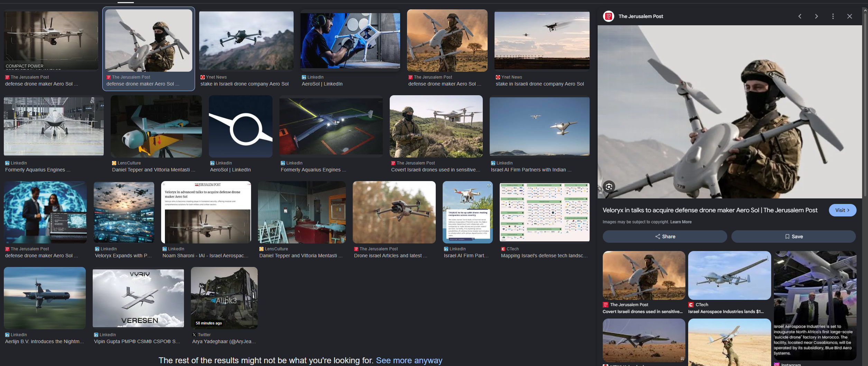Open Covert Israeli drones soldier-on-hill thumbnail
Viewport: 868px width, 366px height.
436,126
